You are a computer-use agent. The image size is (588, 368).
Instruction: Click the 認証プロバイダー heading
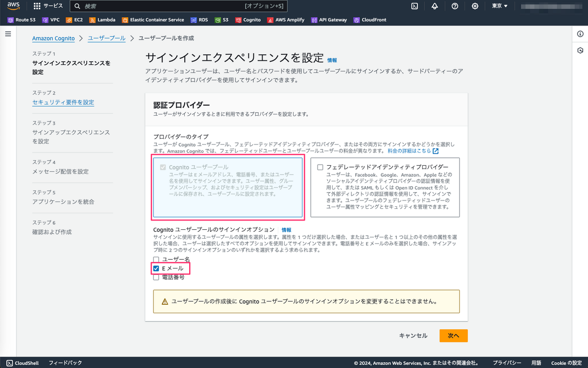click(x=181, y=105)
